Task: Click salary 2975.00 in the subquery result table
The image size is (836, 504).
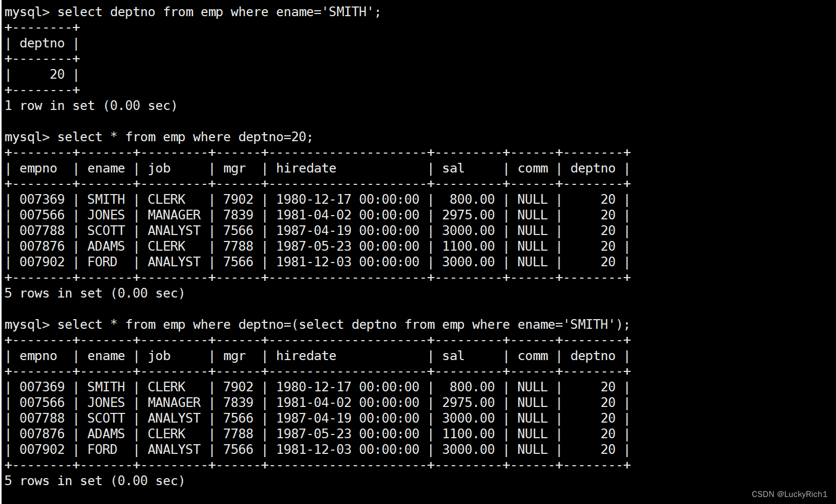Action: (x=468, y=403)
